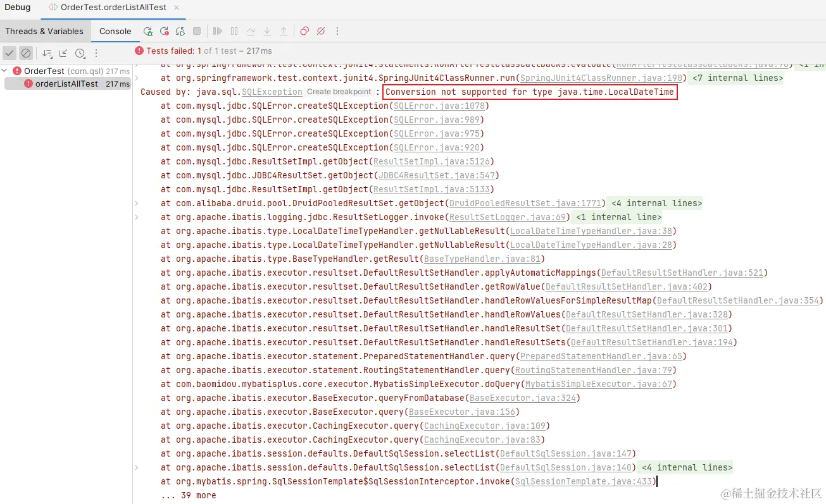
Task: Click the Step Into icon
Action: pyautogui.click(x=267, y=31)
